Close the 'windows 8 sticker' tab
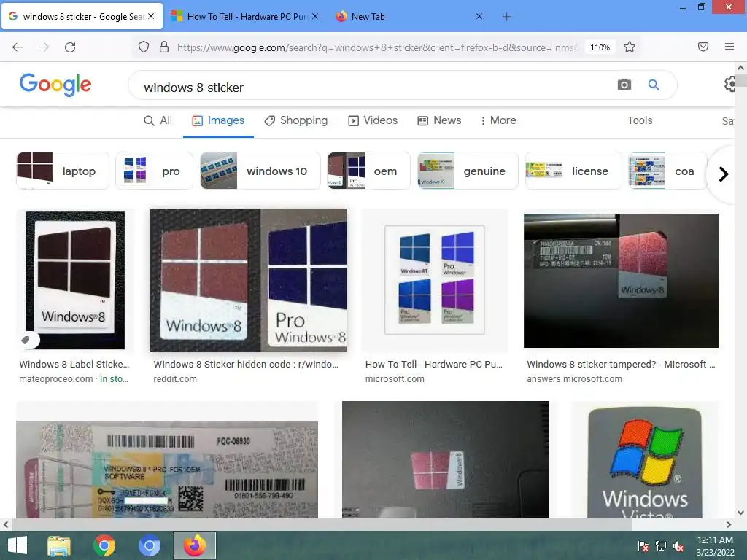 [x=151, y=16]
